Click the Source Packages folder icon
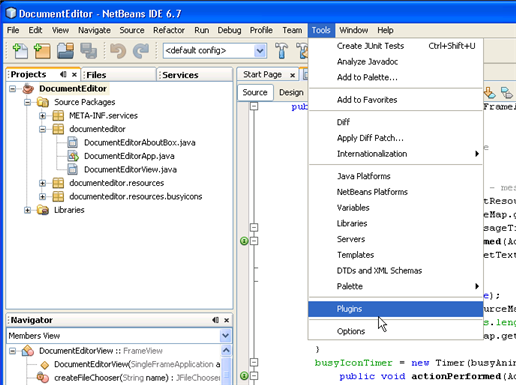The image size is (516, 385). tap(43, 102)
